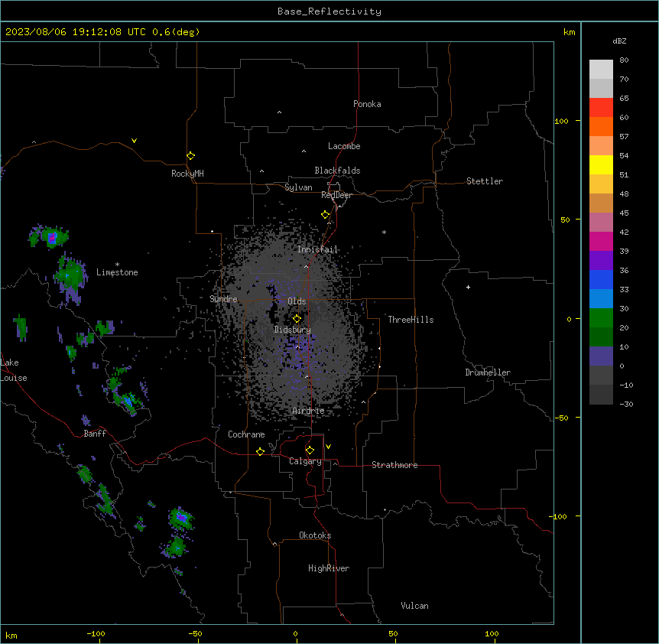Click the ThreeHills label
Image resolution: width=659 pixels, height=644 pixels.
pos(411,320)
